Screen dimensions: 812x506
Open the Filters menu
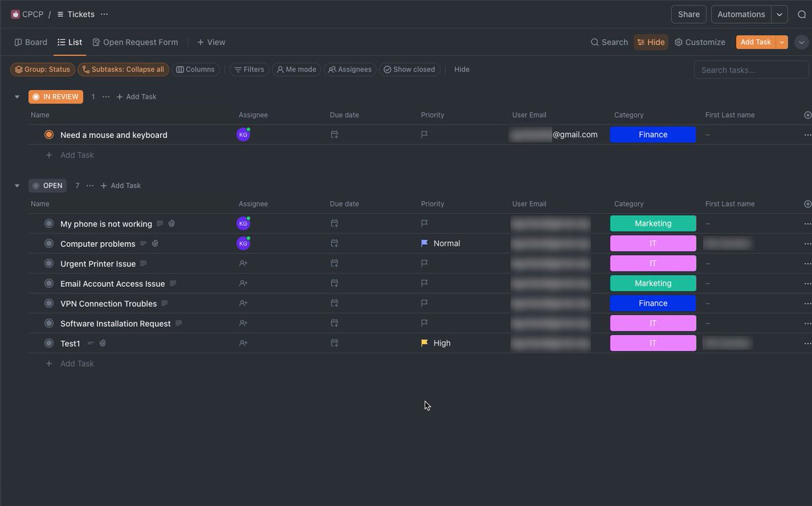(x=249, y=70)
